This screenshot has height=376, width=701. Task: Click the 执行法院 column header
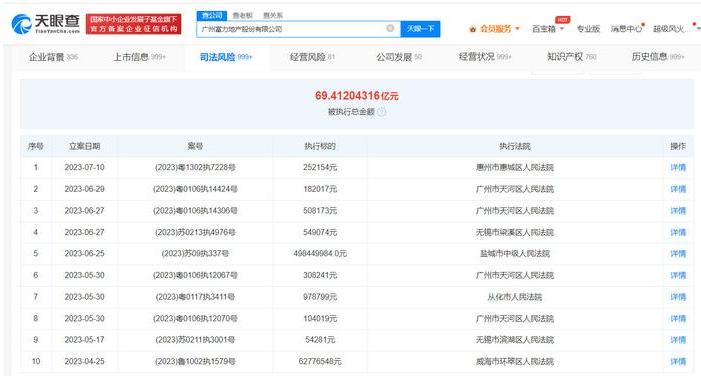515,146
